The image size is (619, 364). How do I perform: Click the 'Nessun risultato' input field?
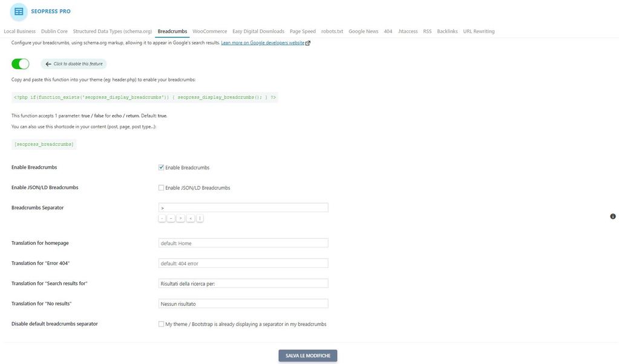point(243,304)
